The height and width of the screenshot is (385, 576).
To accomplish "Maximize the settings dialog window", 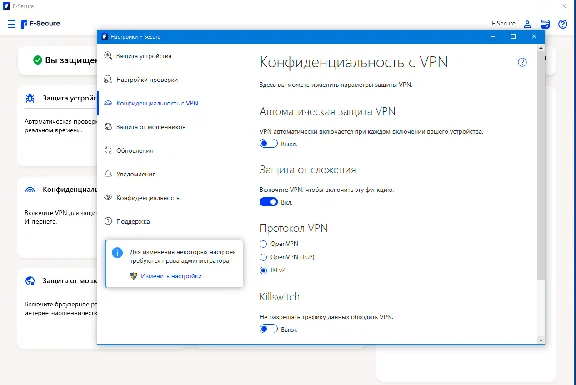I will tap(513, 37).
